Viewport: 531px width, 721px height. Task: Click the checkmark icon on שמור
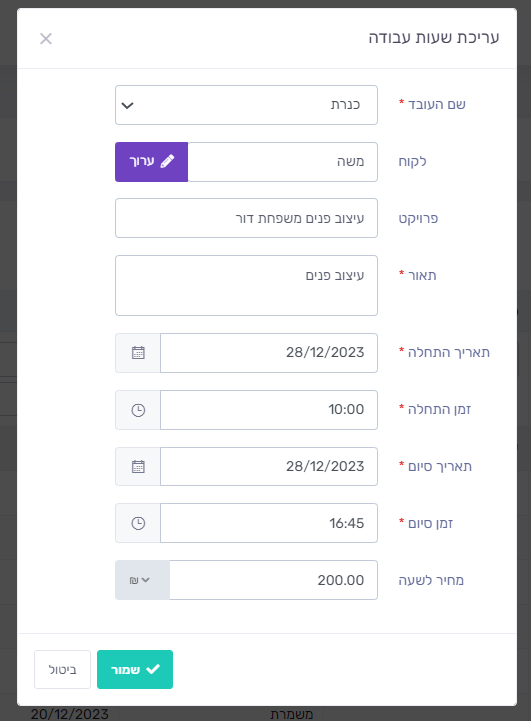(x=153, y=669)
